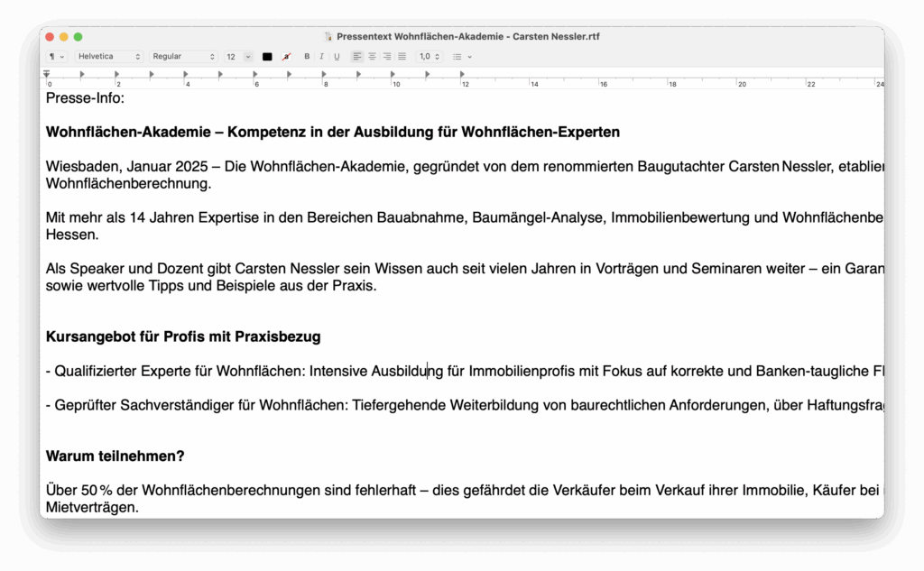924x571 pixels.
Task: Open the font size dropdown showing 12
Action: pyautogui.click(x=236, y=56)
